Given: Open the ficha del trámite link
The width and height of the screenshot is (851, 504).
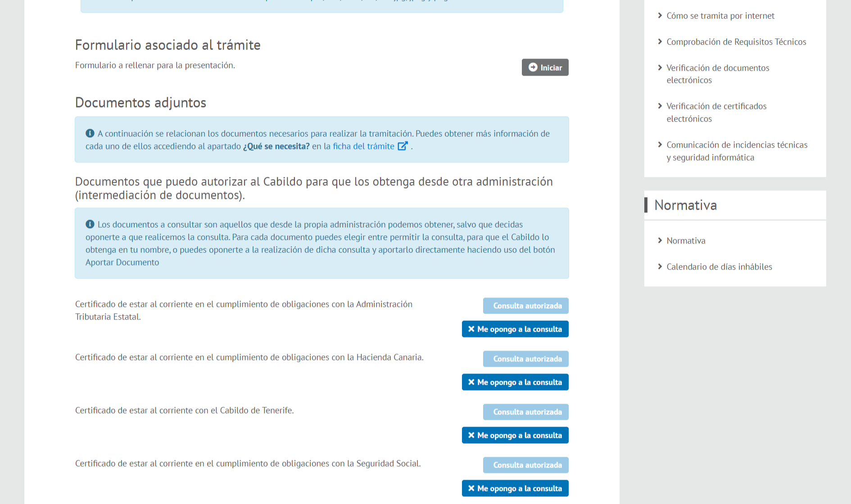Looking at the screenshot, I should tap(363, 146).
